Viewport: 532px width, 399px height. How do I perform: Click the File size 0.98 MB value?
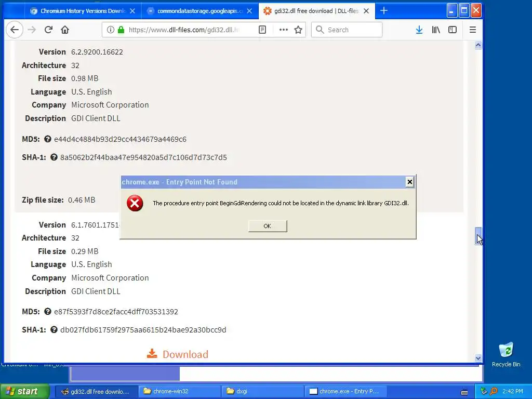(85, 78)
